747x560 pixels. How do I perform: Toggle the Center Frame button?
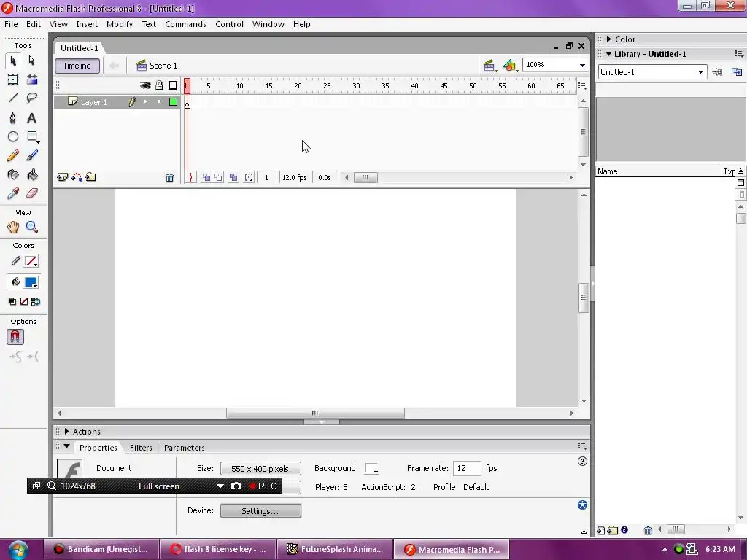coord(190,178)
